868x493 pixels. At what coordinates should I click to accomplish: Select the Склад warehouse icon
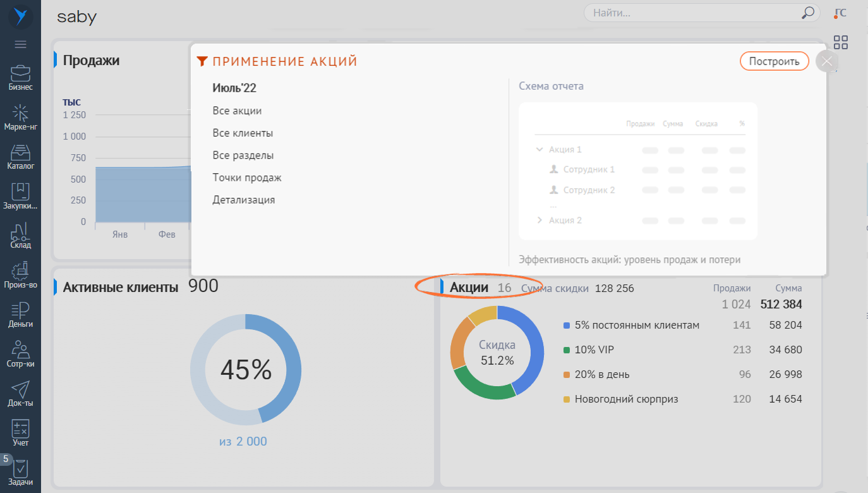point(20,235)
